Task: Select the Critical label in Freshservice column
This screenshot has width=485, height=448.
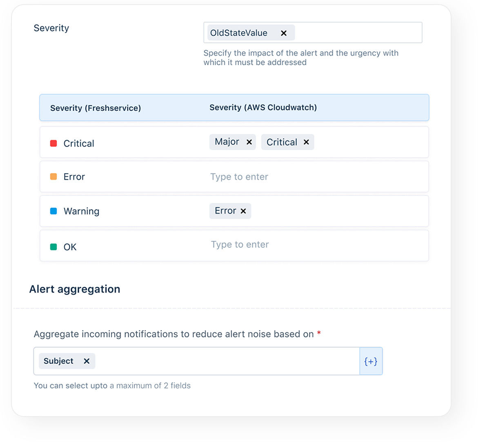Action: [78, 143]
